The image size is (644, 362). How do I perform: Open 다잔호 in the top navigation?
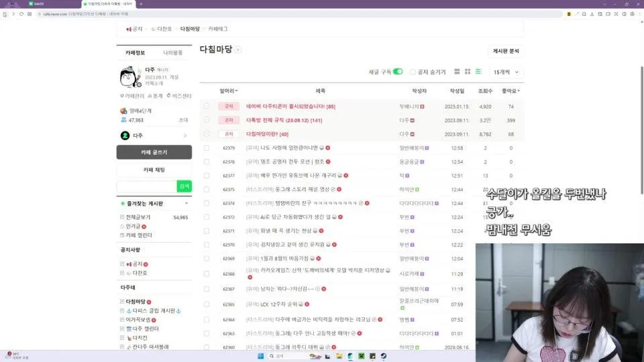[161, 29]
